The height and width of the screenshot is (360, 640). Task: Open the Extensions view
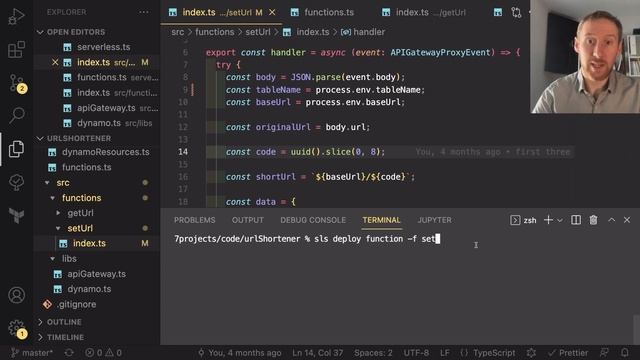pos(16,50)
